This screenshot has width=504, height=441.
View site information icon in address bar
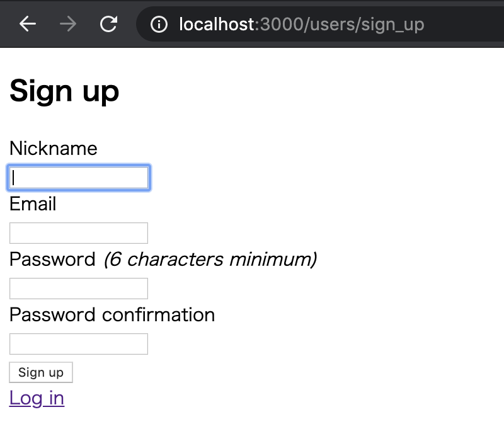pyautogui.click(x=160, y=25)
